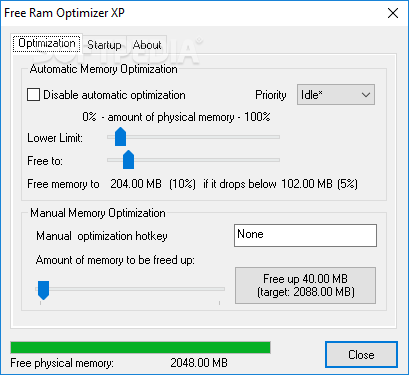Click the Free to slider thumb
This screenshot has height=375, width=409.
(x=128, y=160)
